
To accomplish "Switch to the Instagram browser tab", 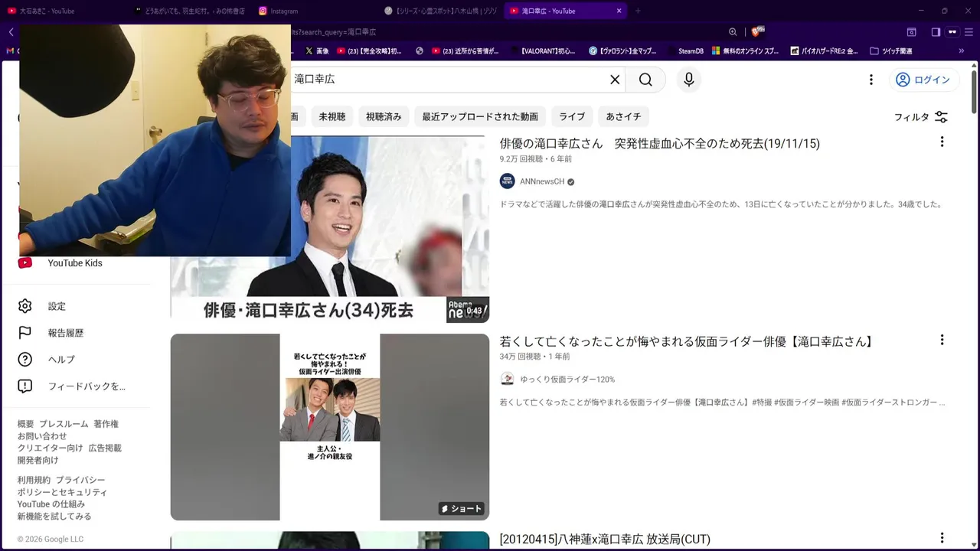I will pos(314,11).
